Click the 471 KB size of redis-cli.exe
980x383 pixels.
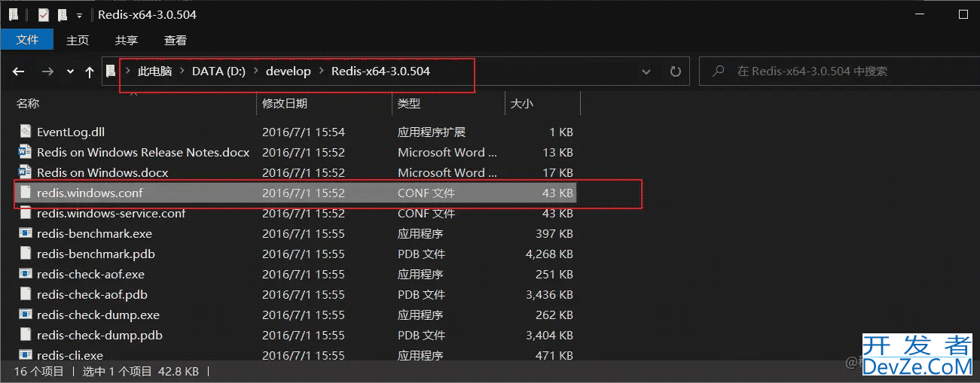553,355
